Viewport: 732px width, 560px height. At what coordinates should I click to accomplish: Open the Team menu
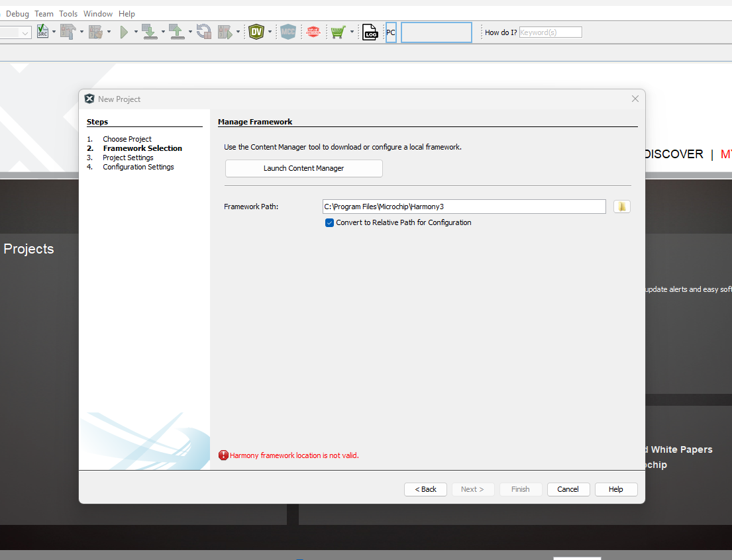click(44, 13)
